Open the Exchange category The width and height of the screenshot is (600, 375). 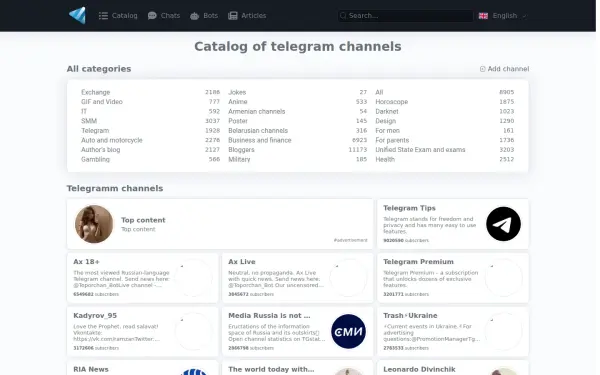96,92
